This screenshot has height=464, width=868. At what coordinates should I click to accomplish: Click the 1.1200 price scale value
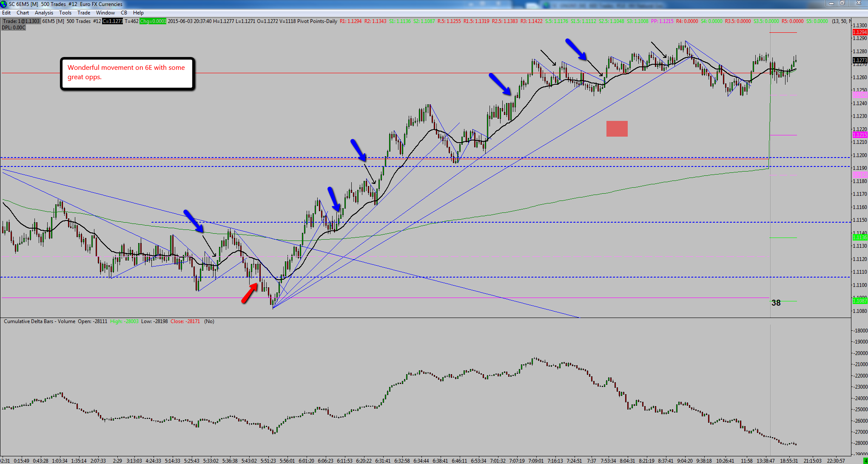click(860, 155)
